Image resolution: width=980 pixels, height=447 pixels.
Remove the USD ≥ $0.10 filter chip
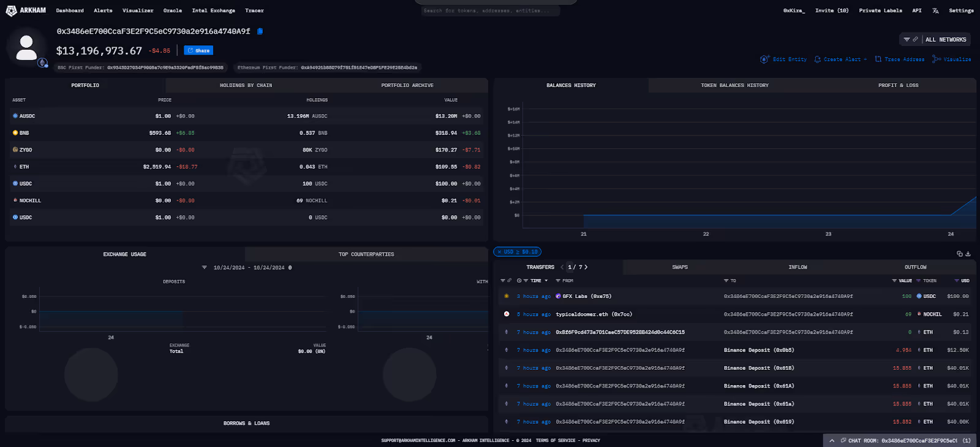point(500,252)
